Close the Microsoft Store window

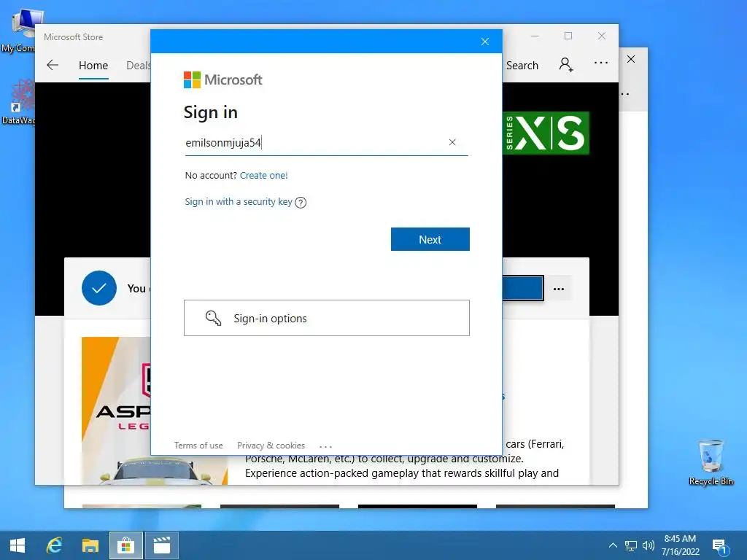(602, 36)
